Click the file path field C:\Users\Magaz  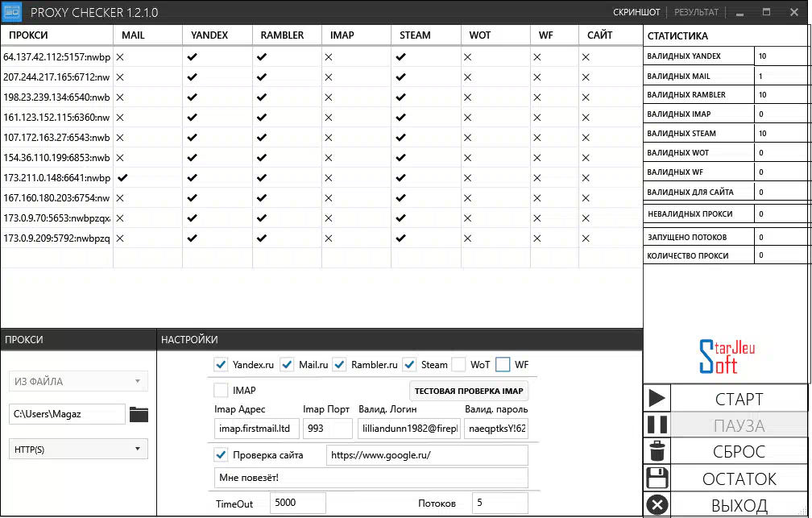coord(68,414)
